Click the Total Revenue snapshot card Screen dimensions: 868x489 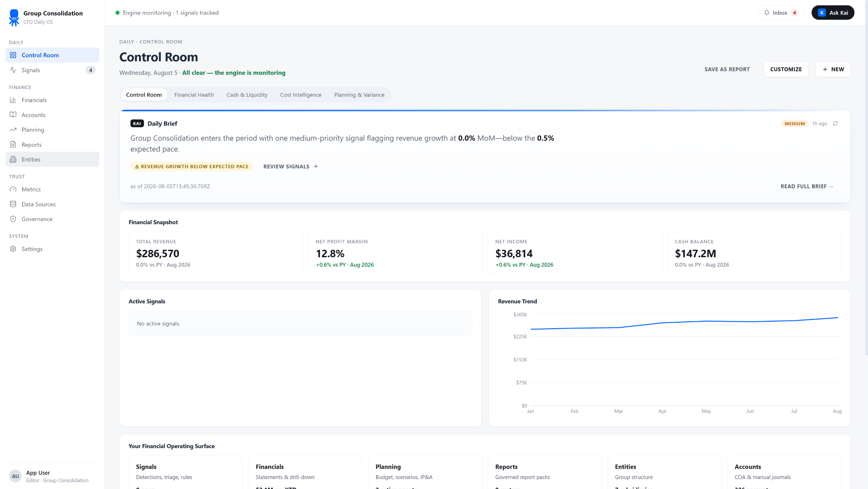click(x=216, y=253)
